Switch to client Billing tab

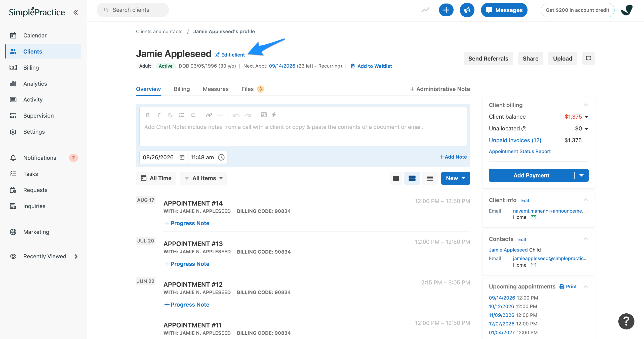(182, 89)
